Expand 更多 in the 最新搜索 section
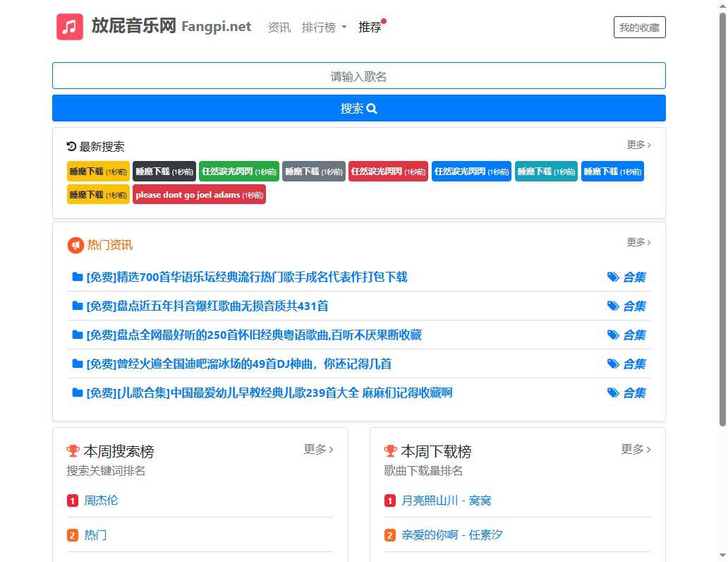The width and height of the screenshot is (728, 562). coord(638,145)
